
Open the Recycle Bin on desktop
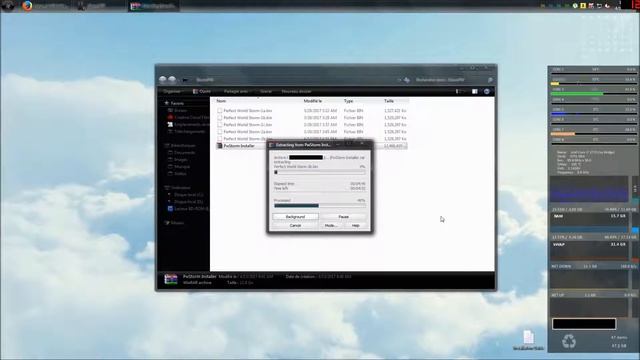coord(569,341)
